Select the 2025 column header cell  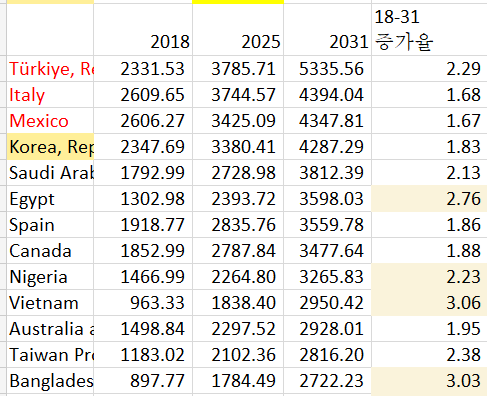238,30
